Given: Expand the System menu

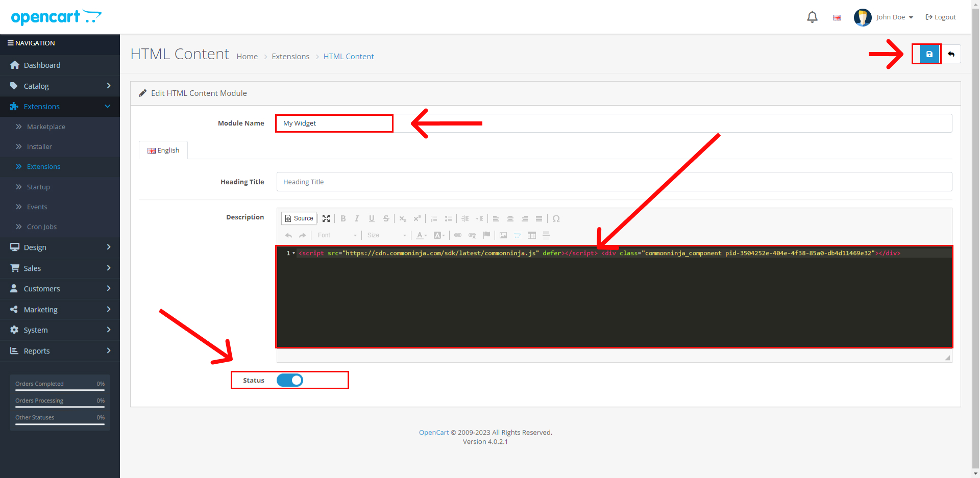Looking at the screenshot, I should 60,330.
